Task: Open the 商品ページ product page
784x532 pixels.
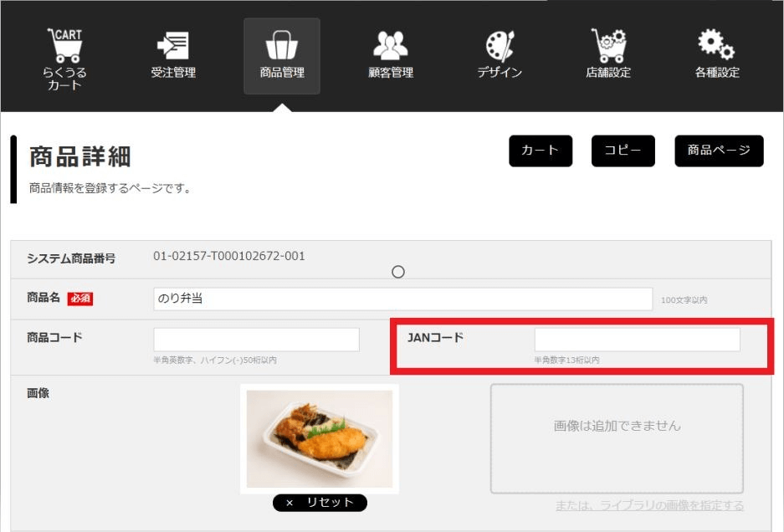Action: (718, 151)
